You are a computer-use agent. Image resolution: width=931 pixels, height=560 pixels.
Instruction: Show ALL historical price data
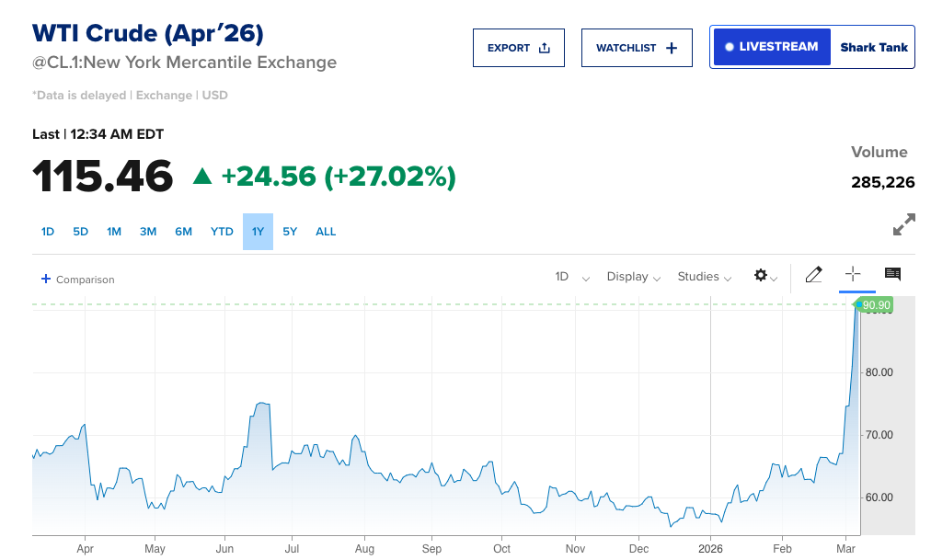point(326,232)
